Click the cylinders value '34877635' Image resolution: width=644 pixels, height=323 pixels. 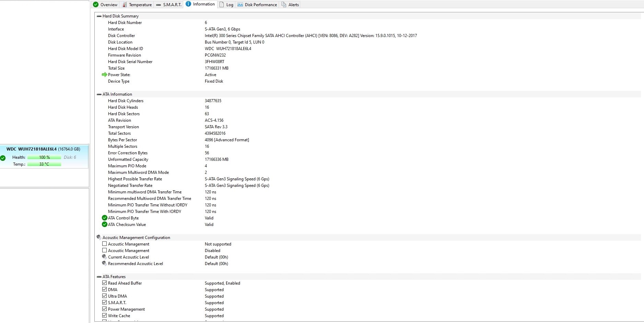coord(213,101)
